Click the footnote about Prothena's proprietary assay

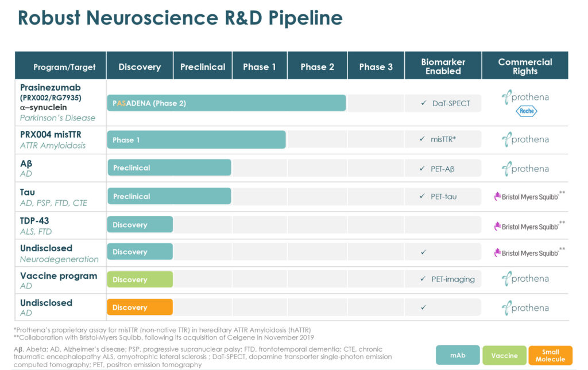click(x=163, y=330)
